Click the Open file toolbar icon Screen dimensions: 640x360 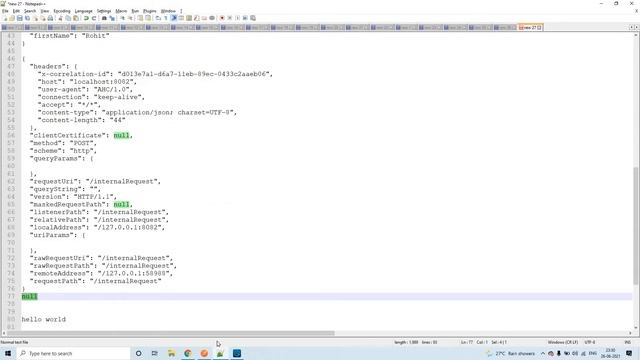(12, 18)
